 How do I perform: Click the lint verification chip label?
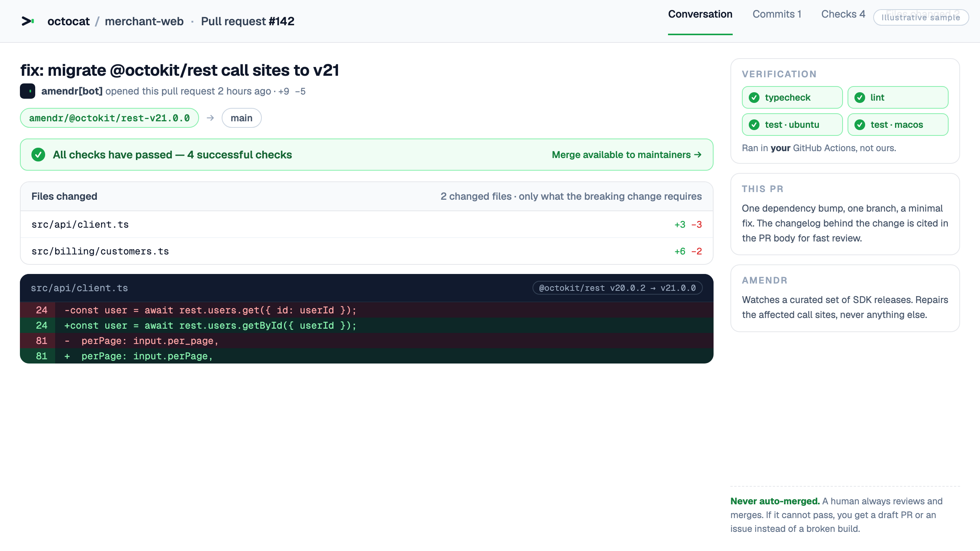877,98
